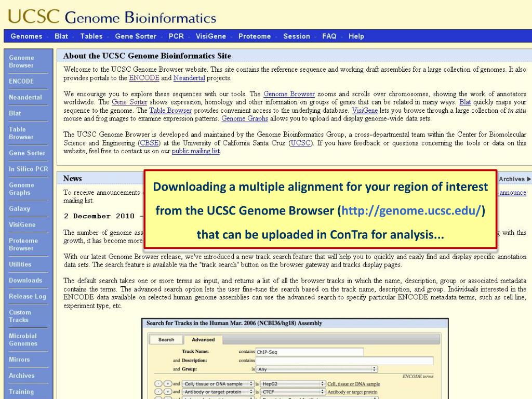Screen dimensions: 532x399
Task: Follow the Gene Sorter link in the About text
Action: pyautogui.click(x=129, y=102)
